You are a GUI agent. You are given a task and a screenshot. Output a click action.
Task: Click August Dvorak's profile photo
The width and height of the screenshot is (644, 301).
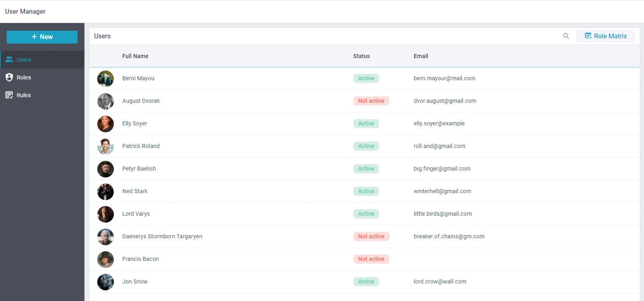105,101
